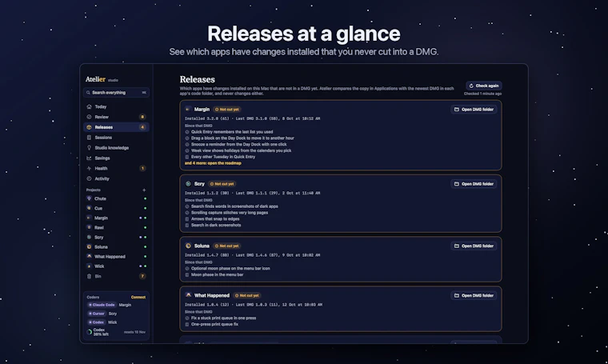Open the Bin trash icon
608x364 pixels.
pyautogui.click(x=89, y=276)
